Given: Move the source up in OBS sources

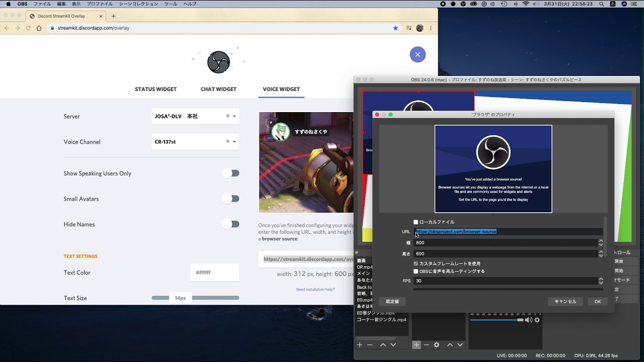Looking at the screenshot, I should [x=450, y=345].
